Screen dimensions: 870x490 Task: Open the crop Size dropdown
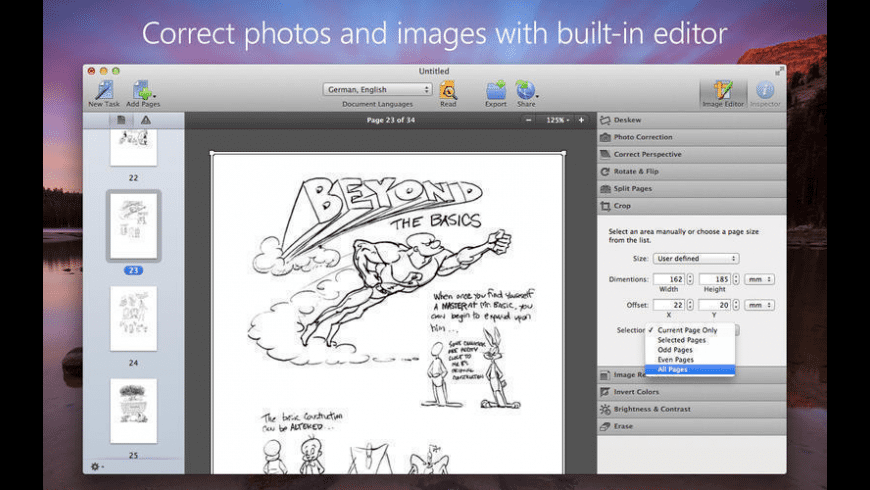coord(696,258)
